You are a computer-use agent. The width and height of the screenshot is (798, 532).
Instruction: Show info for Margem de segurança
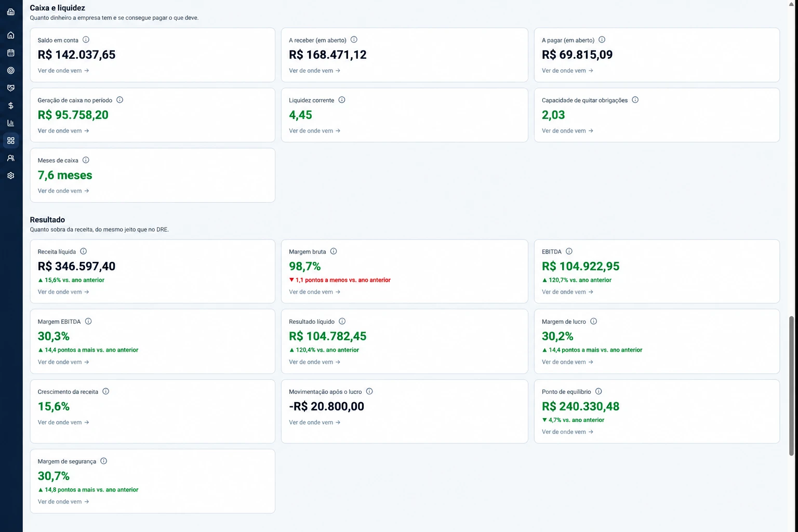pos(103,461)
